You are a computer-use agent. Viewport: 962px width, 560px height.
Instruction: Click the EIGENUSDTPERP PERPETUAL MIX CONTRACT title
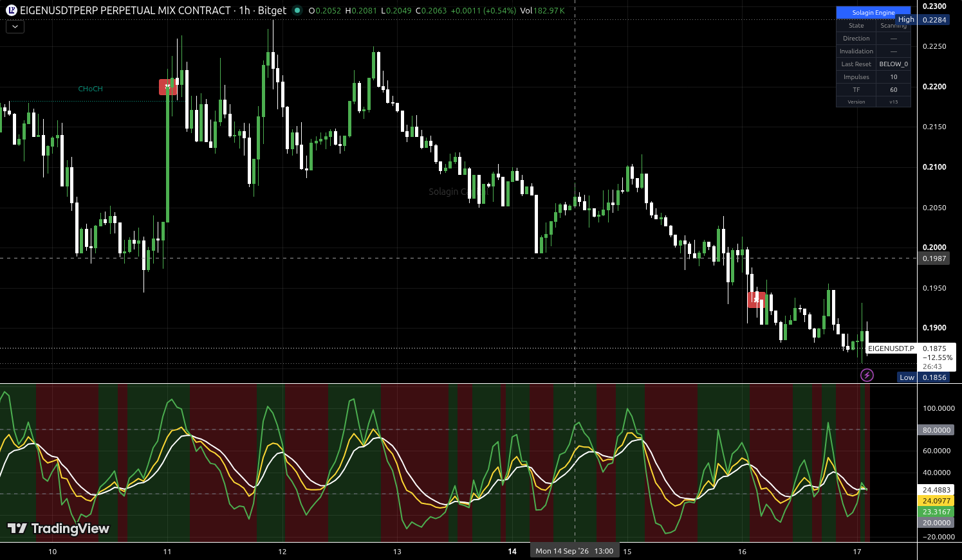(x=125, y=10)
